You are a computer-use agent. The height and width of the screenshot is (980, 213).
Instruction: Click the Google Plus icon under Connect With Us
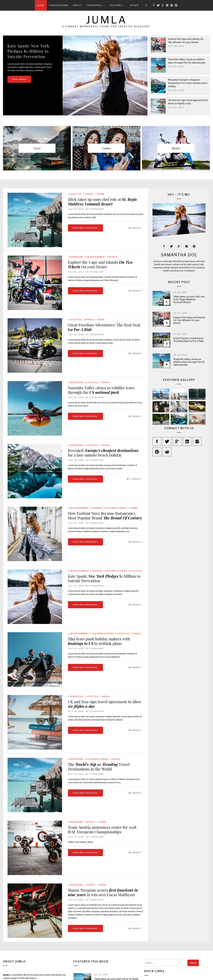(x=177, y=441)
